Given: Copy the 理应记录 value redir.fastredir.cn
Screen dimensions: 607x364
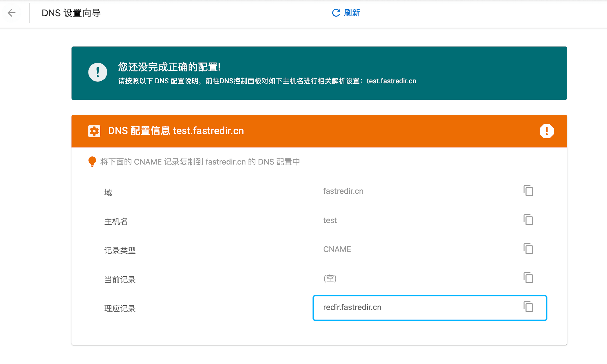Looking at the screenshot, I should click(x=528, y=307).
